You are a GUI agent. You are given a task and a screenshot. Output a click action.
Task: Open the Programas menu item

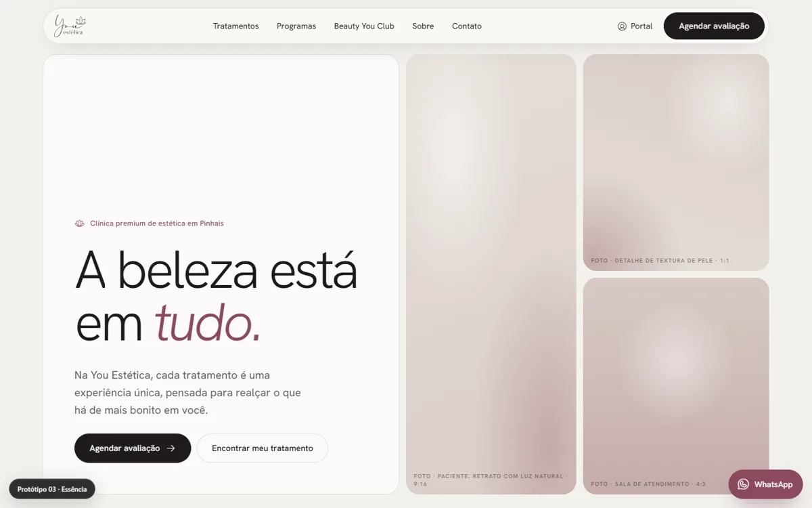coord(296,26)
